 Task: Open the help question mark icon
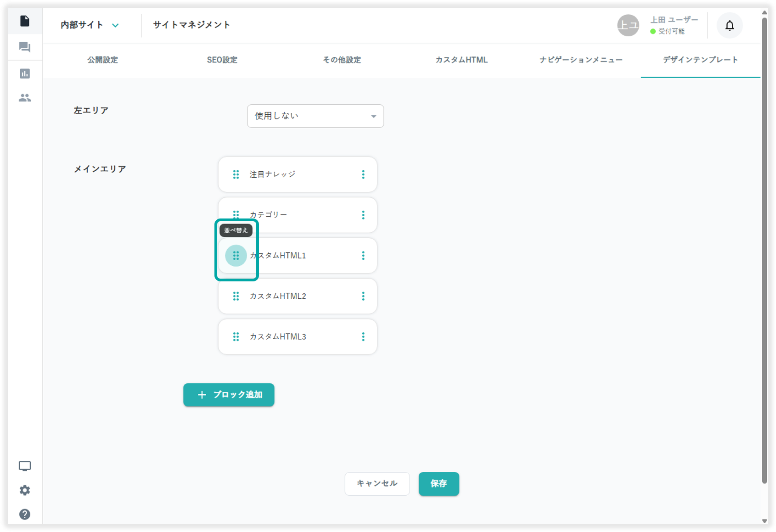click(x=25, y=514)
